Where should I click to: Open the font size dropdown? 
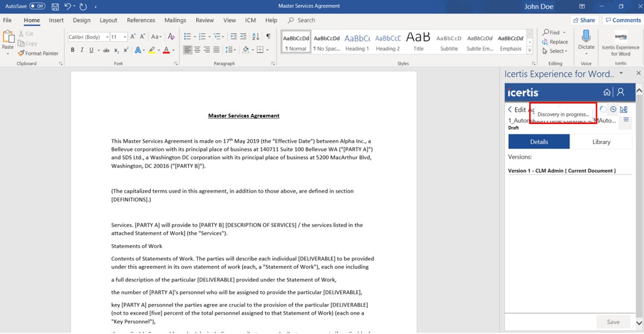tap(125, 37)
